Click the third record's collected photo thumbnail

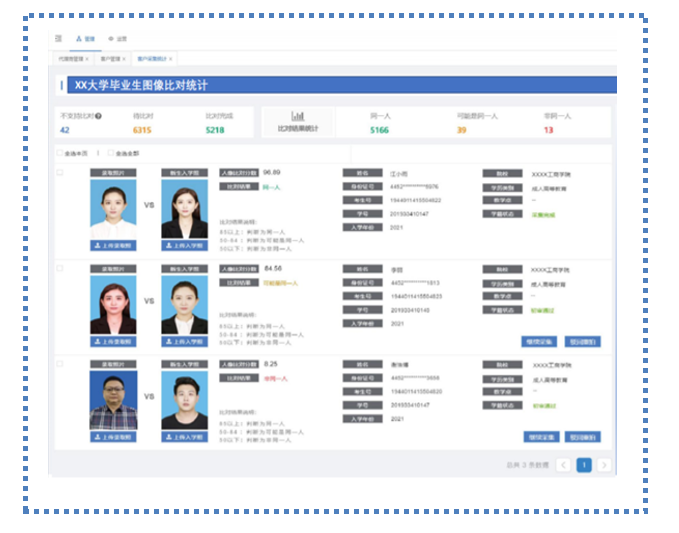(113, 400)
